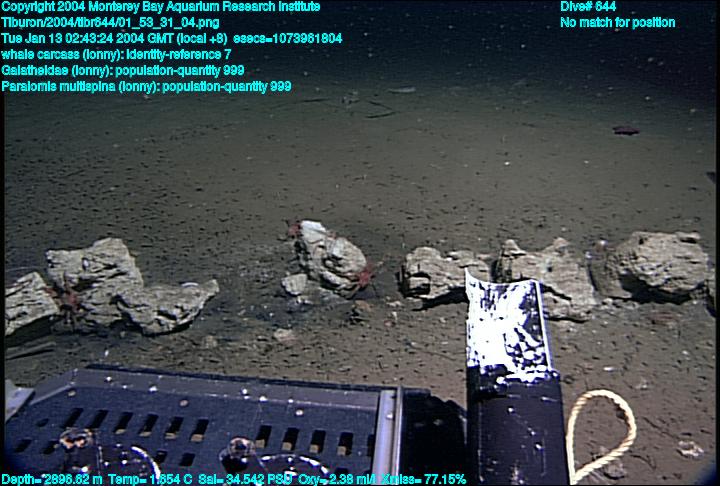The image size is (720, 486).
Task: Select the Tiburon/2004/tibr644 file path line
Action: click(x=110, y=23)
